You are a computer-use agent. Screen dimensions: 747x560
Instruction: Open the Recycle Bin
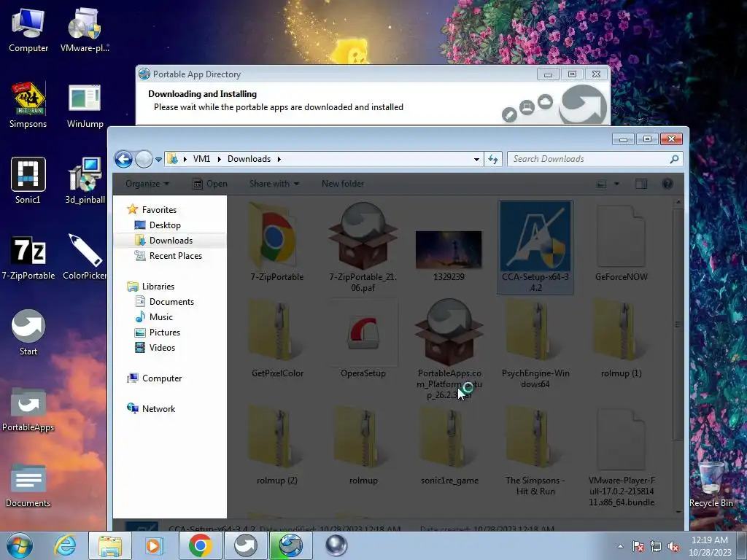[x=711, y=485]
